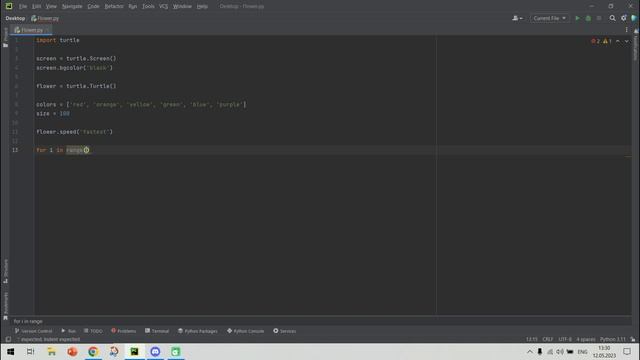Open Task View on taskbar

[30, 351]
